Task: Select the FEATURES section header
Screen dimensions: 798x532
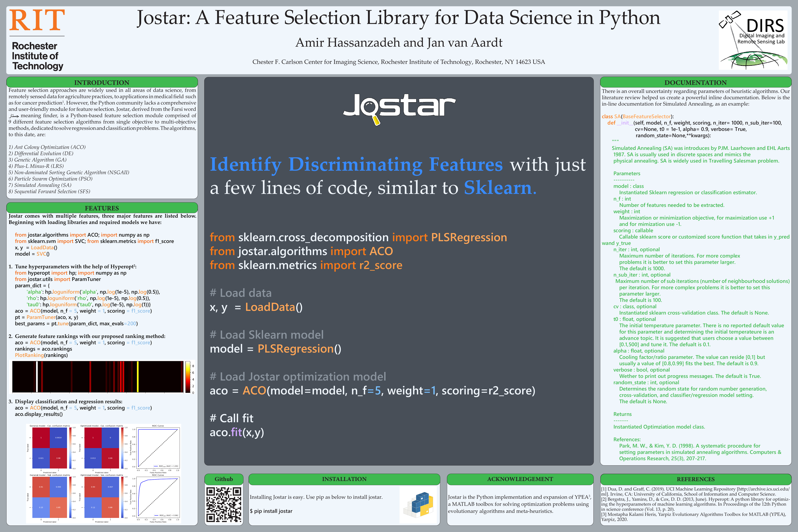Action: [102, 208]
